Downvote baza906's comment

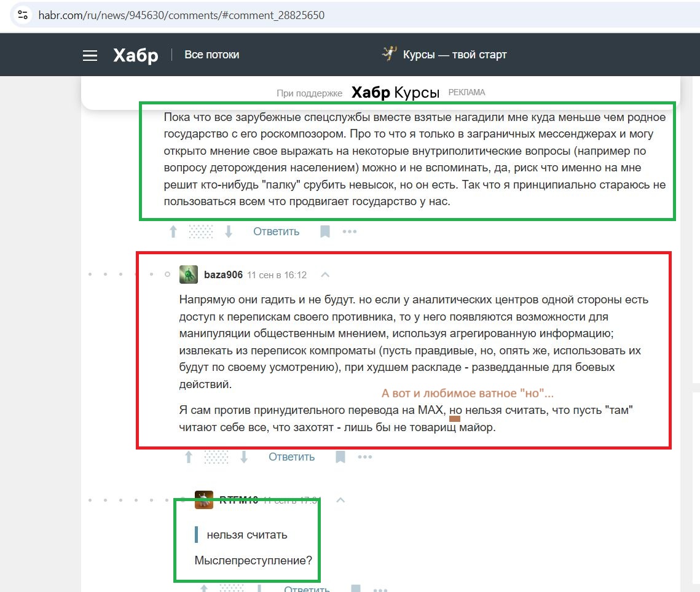pyautogui.click(x=244, y=457)
